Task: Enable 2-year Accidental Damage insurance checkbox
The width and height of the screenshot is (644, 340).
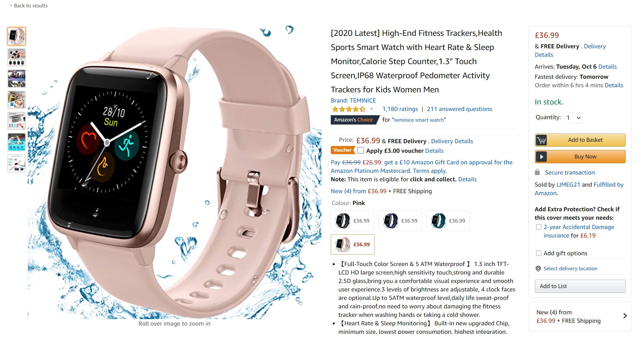Action: click(x=539, y=227)
